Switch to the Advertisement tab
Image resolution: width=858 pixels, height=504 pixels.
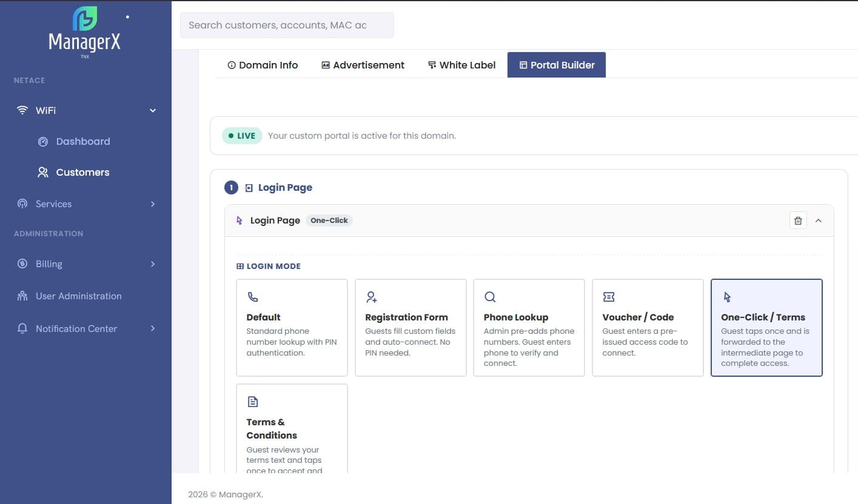pyautogui.click(x=363, y=65)
